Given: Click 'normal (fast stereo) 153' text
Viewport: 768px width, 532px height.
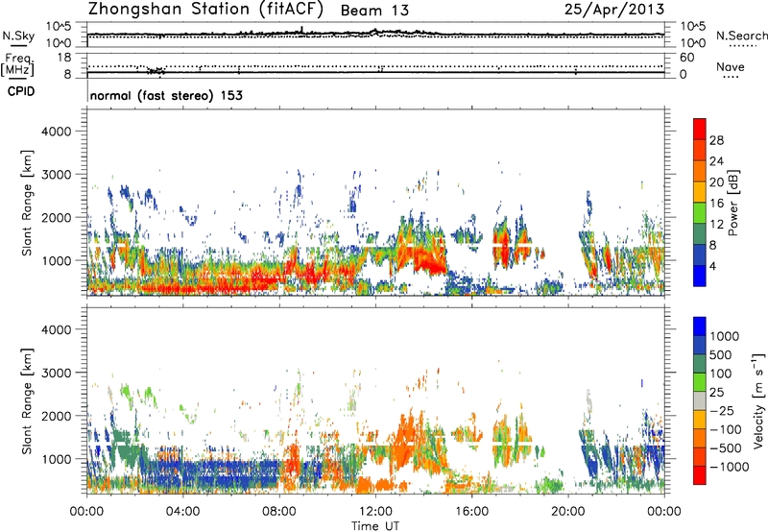Looking at the screenshot, I should point(166,95).
